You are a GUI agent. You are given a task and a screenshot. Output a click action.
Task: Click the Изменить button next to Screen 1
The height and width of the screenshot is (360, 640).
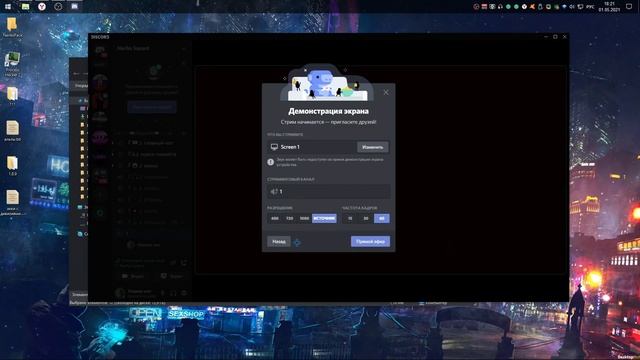[373, 147]
